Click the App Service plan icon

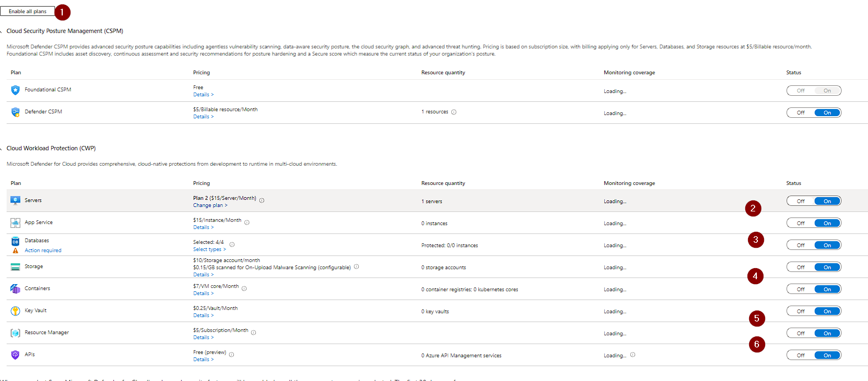click(15, 222)
